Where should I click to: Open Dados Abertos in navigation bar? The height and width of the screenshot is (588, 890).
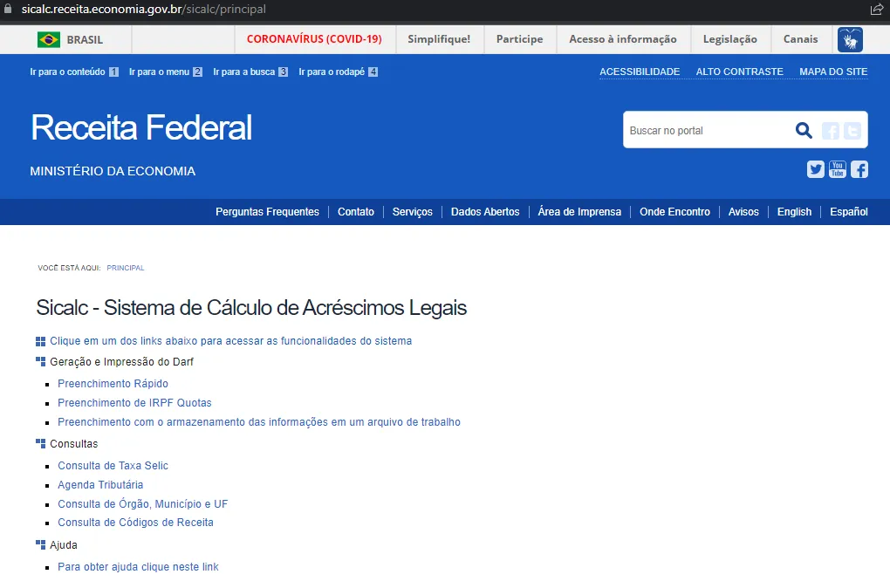point(485,212)
